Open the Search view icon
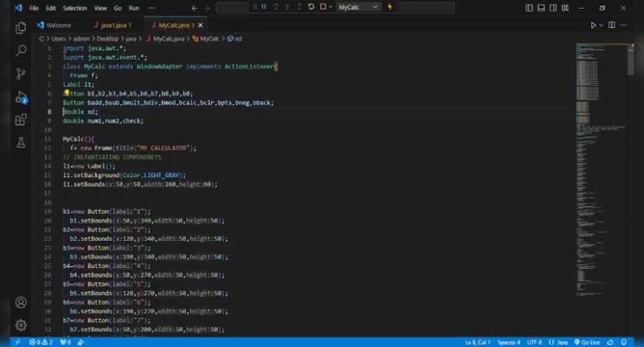 click(x=20, y=50)
